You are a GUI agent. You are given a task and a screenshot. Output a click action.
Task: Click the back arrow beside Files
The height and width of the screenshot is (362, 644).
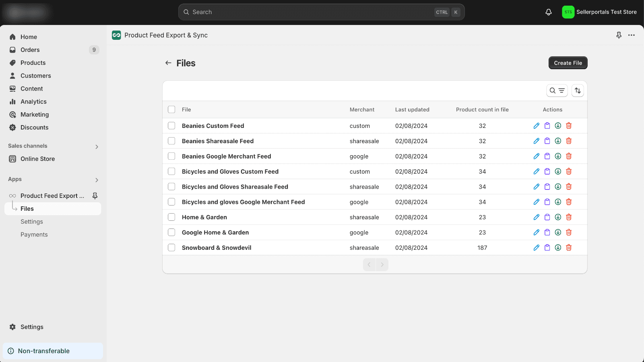(x=168, y=63)
